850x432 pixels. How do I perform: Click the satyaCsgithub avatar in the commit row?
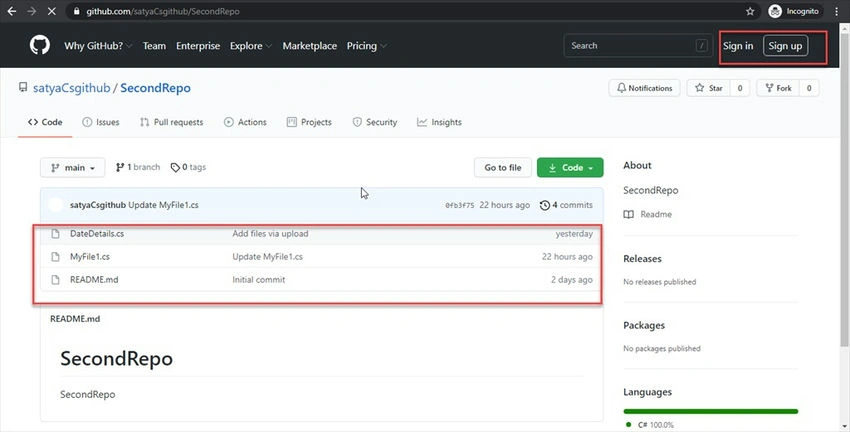(55, 205)
